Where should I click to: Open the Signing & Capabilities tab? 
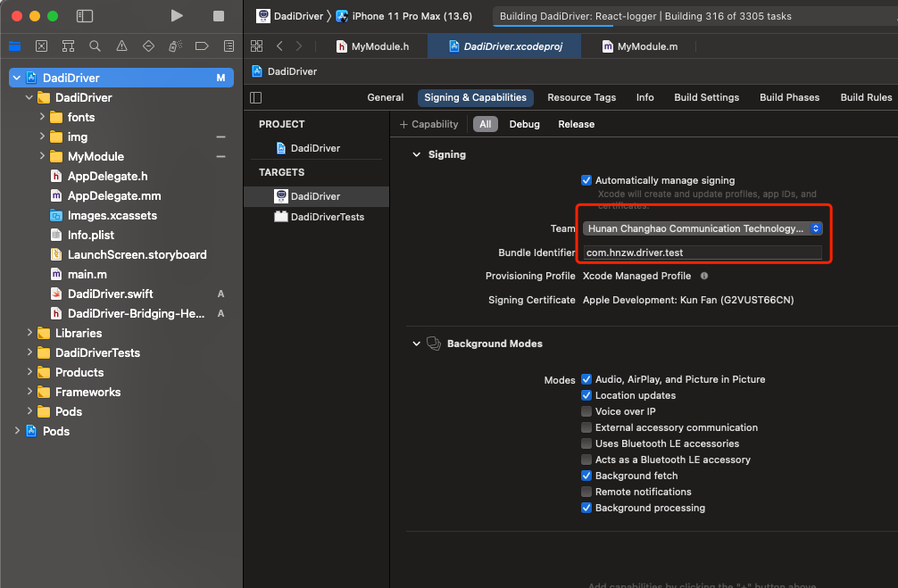point(476,98)
